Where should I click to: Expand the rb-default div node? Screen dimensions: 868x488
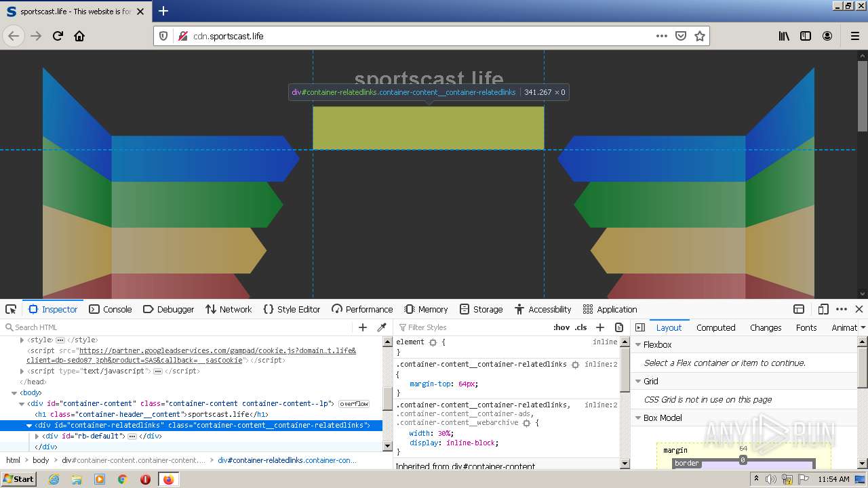tap(37, 436)
